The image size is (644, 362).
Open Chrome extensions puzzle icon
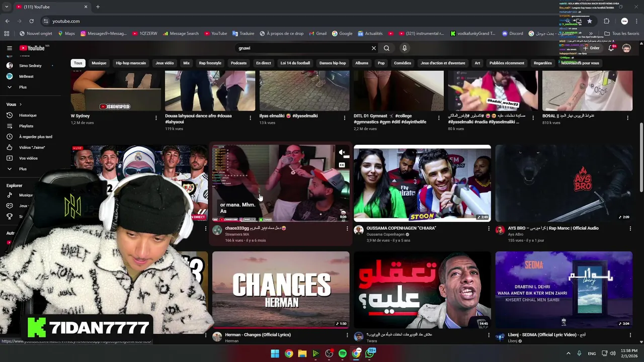click(x=606, y=21)
